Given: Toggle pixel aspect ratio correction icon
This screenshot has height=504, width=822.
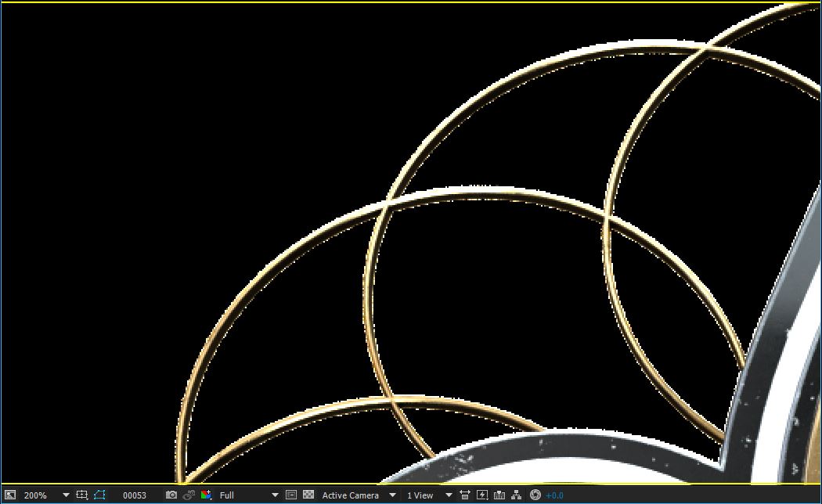Looking at the screenshot, I should click(465, 495).
